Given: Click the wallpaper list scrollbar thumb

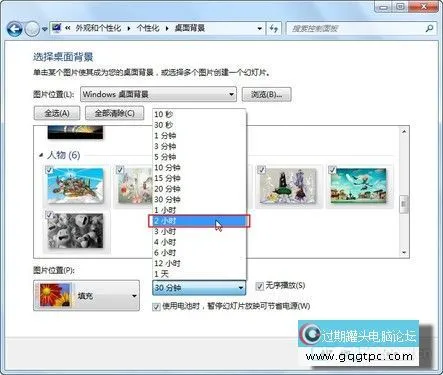Looking at the screenshot, I should coord(404,204).
